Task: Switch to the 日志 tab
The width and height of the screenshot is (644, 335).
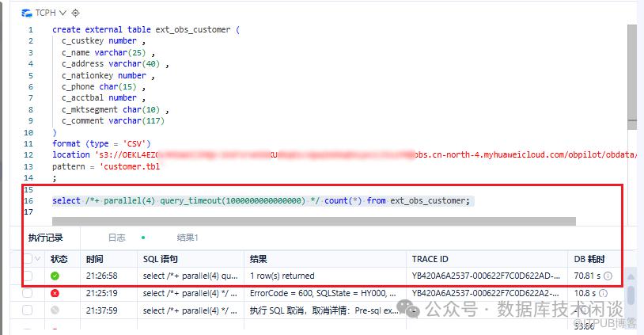Action: coord(116,238)
